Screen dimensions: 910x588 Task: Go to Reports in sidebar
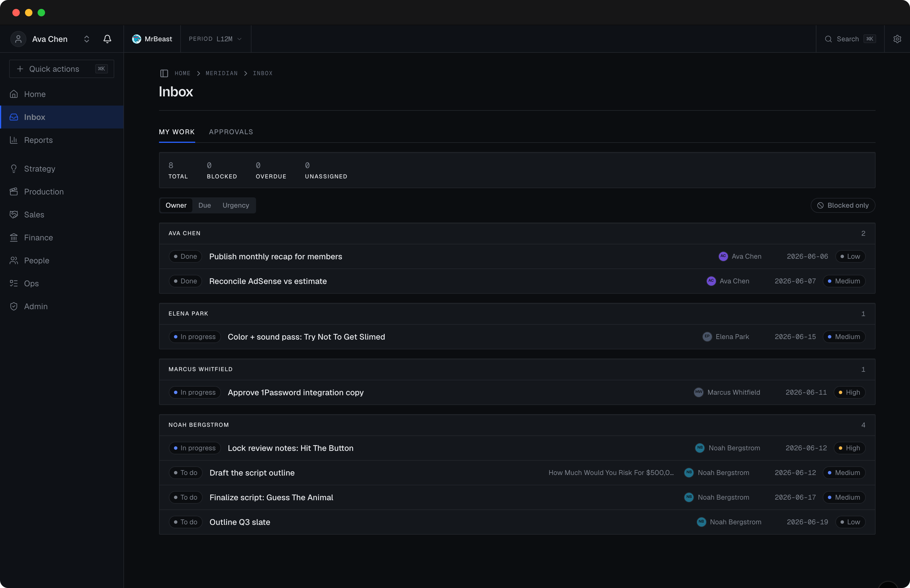pyautogui.click(x=62, y=140)
